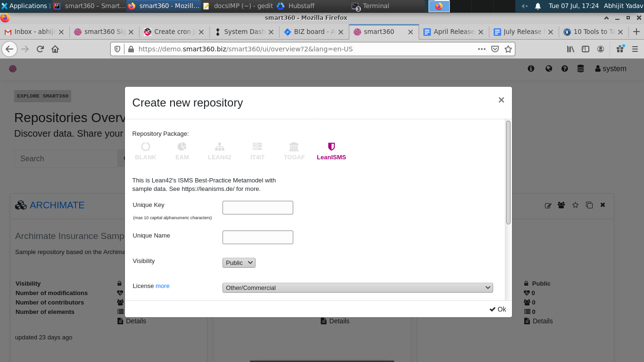
Task: Click the URL address bar
Action: point(304,49)
